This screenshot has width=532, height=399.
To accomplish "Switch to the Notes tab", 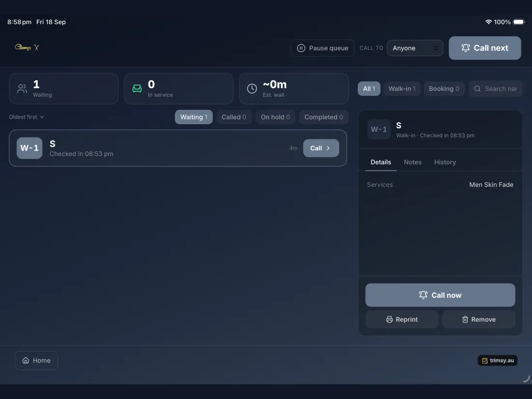I will (413, 162).
